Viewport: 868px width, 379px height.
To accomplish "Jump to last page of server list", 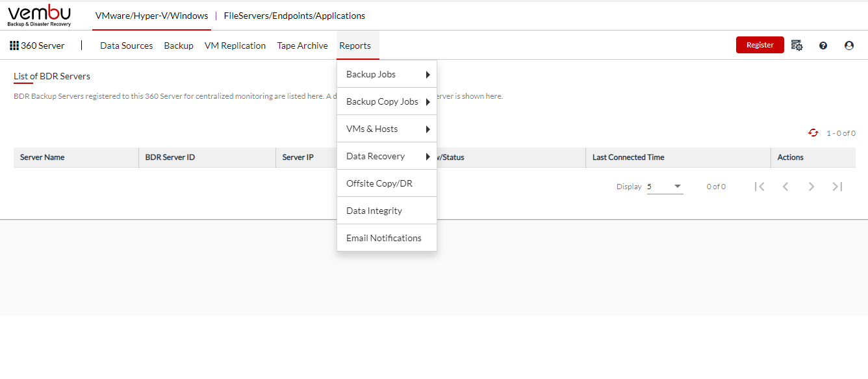I will 837,187.
